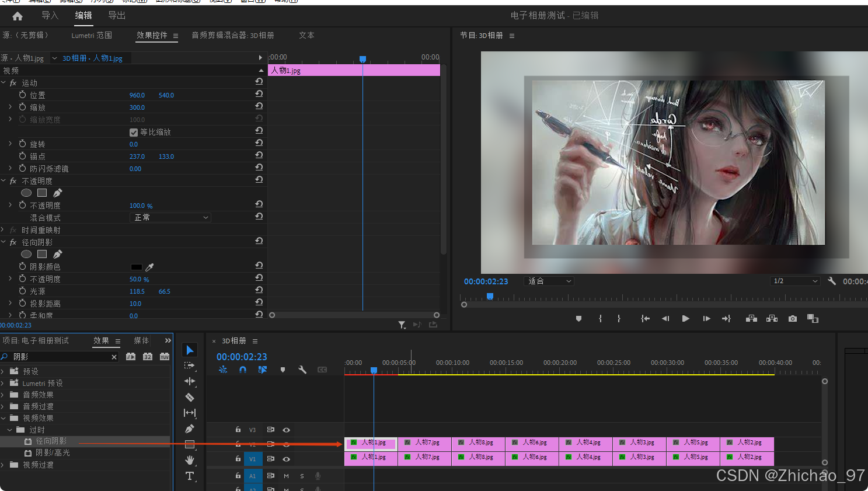The height and width of the screenshot is (491, 868).
Task: Reset the 位置 parameter
Action: (x=259, y=94)
